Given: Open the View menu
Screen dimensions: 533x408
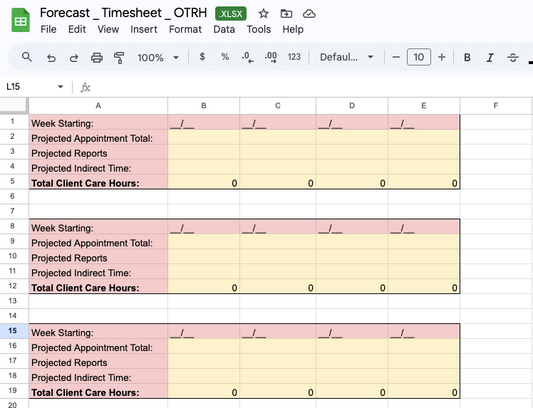Looking at the screenshot, I should coord(108,29).
